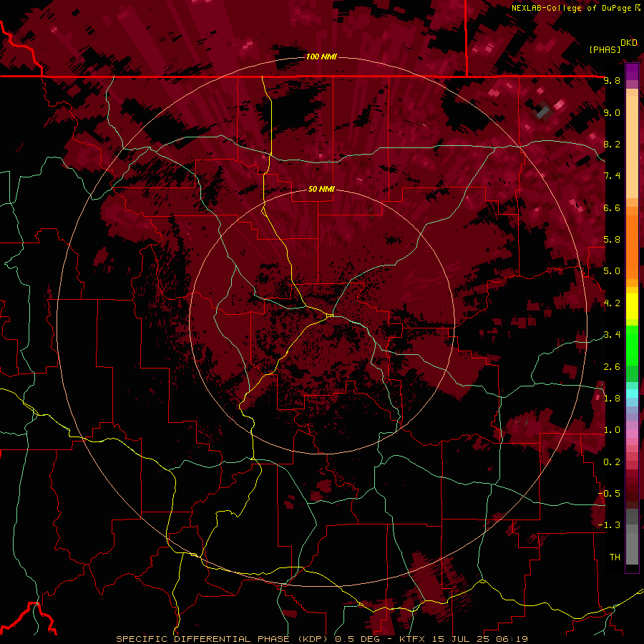The image size is (644, 644).
Task: Select the 0.2 scale value
Action: click(612, 462)
